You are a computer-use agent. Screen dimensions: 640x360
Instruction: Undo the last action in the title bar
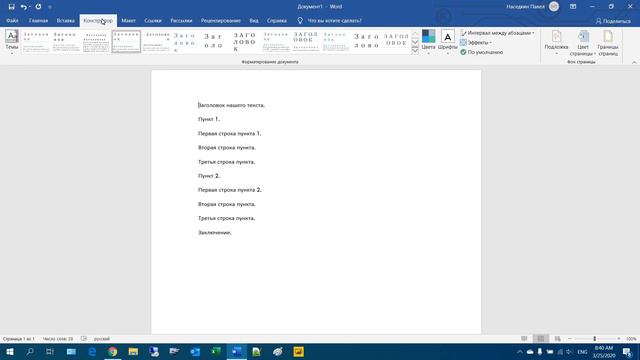point(23,7)
